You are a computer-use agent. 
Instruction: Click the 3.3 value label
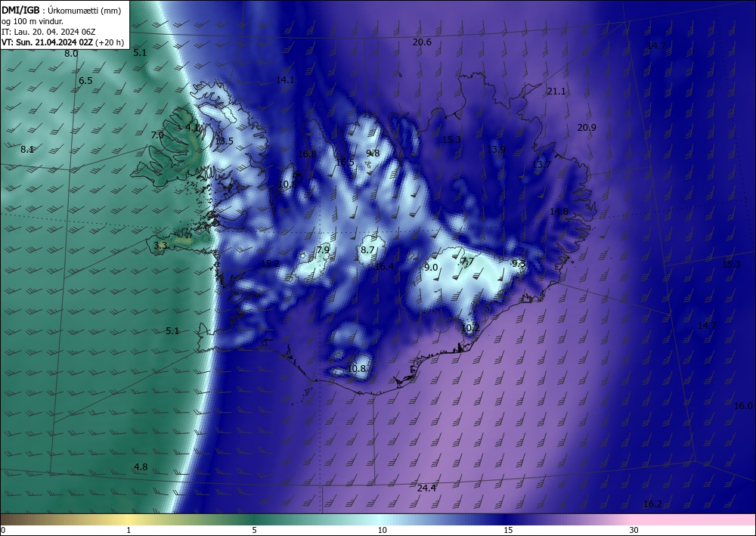160,246
